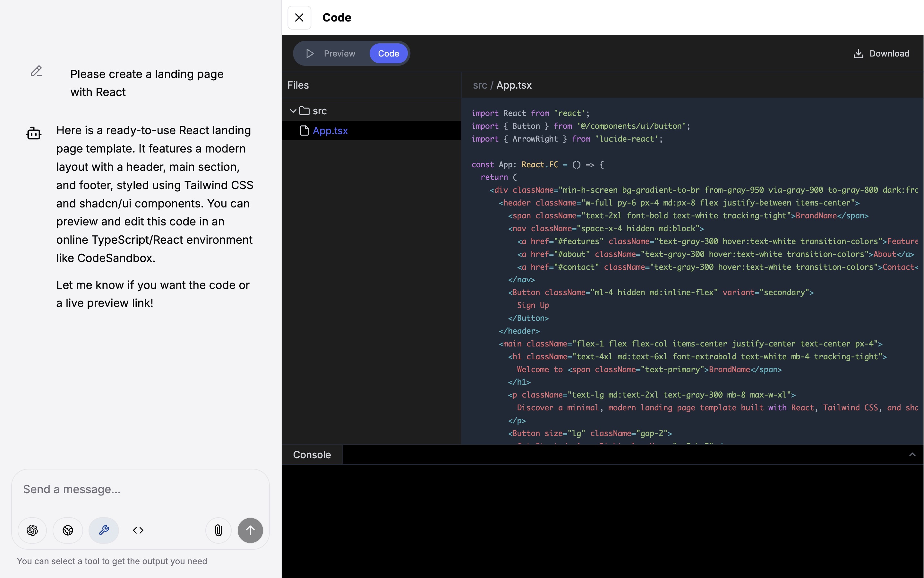The width and height of the screenshot is (924, 578).
Task: Select the Code tab
Action: [x=388, y=54]
